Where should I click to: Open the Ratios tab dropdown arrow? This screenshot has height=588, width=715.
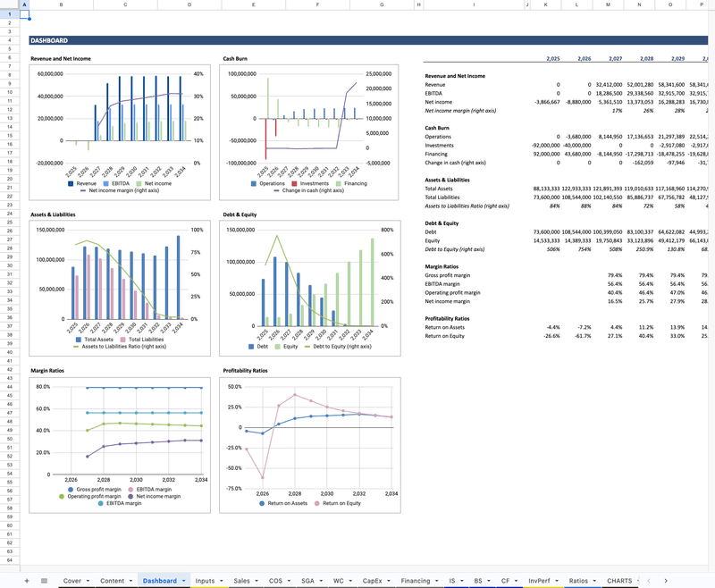594,581
